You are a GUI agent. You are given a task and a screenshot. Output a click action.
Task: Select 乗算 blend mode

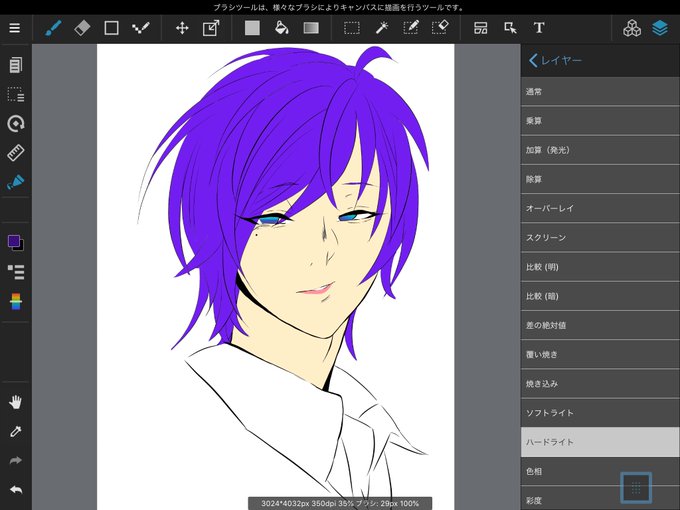[x=600, y=121]
